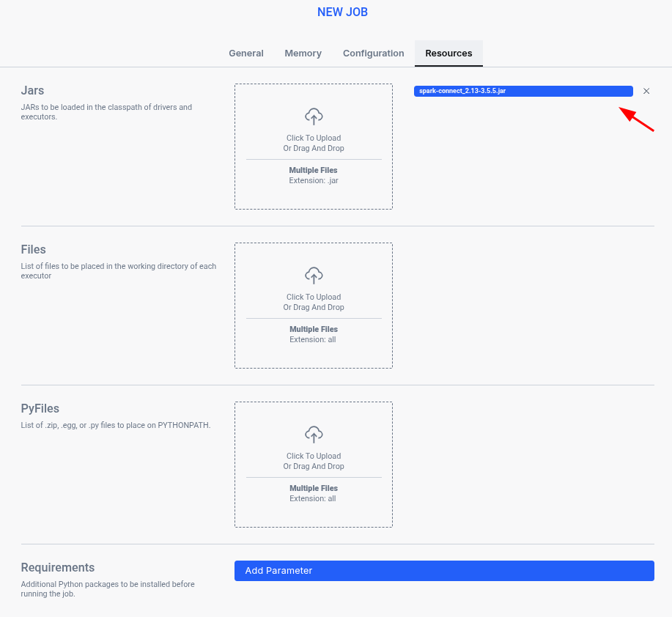Screen dimensions: 672x617
Task: Click the Requirements section heading
Action: (x=57, y=567)
